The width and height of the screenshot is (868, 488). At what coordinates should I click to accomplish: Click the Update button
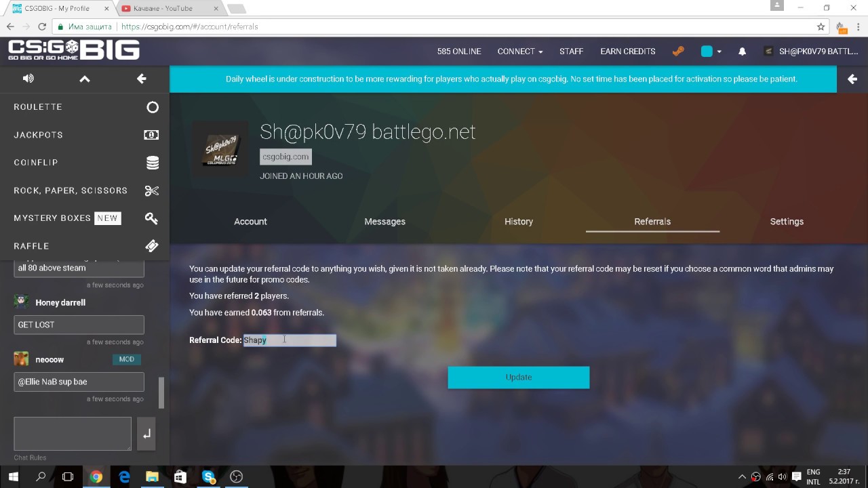(x=519, y=378)
